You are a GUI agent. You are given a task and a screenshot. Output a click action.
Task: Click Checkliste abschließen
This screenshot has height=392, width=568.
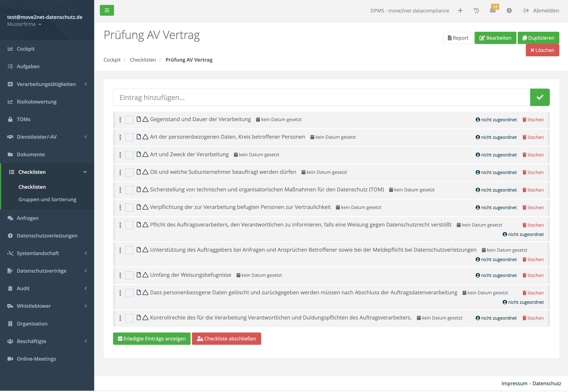[x=226, y=339]
